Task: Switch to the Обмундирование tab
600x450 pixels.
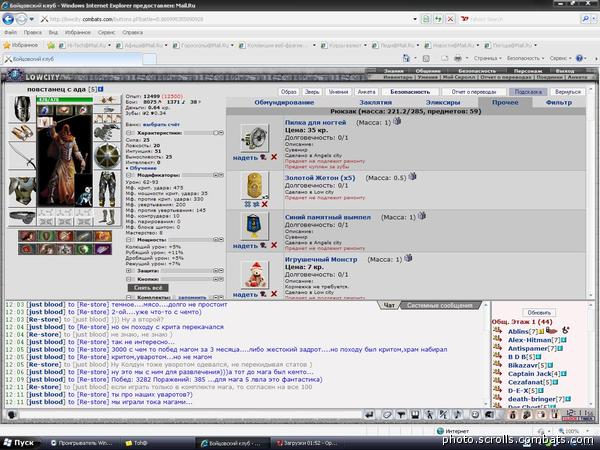Action: [284, 103]
